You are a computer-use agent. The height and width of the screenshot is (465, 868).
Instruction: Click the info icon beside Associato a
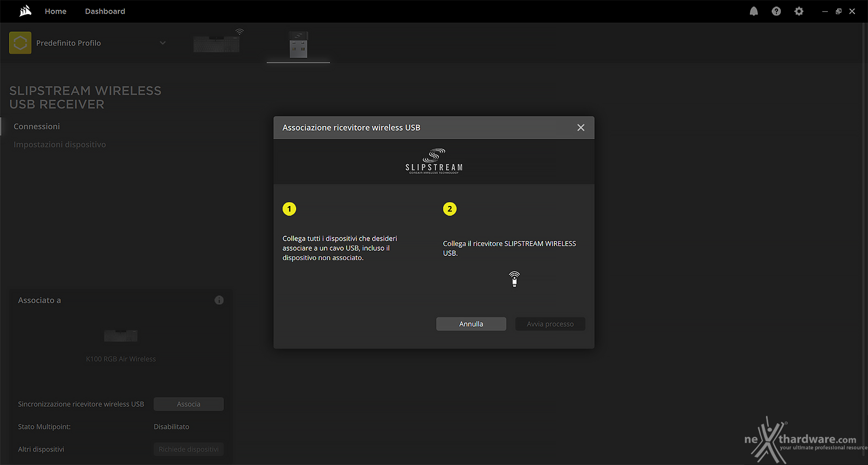point(219,300)
